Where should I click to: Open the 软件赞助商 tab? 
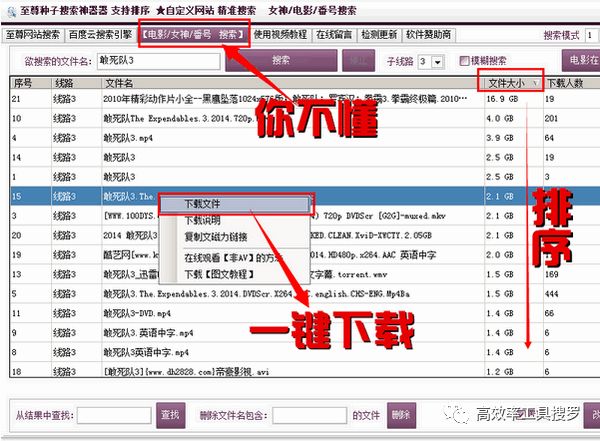click(429, 35)
